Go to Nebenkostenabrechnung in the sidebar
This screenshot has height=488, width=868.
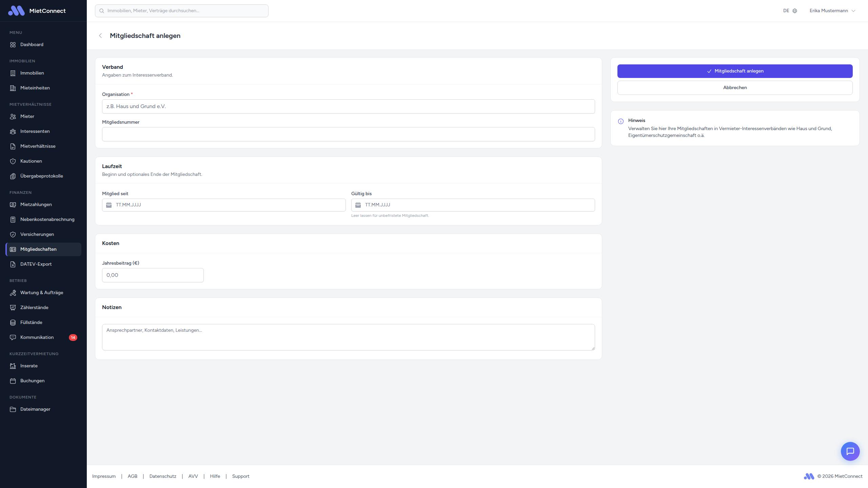(47, 220)
